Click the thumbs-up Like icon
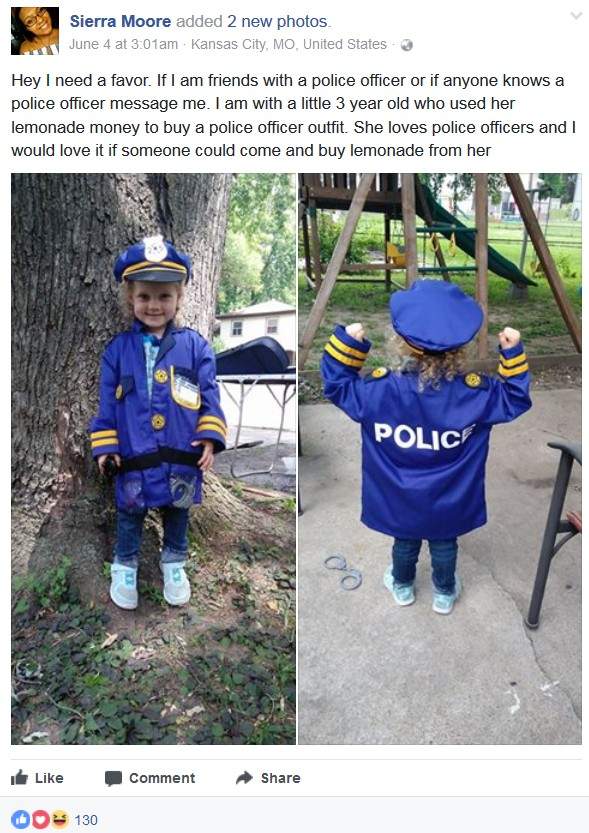The image size is (589, 833). click(x=19, y=777)
